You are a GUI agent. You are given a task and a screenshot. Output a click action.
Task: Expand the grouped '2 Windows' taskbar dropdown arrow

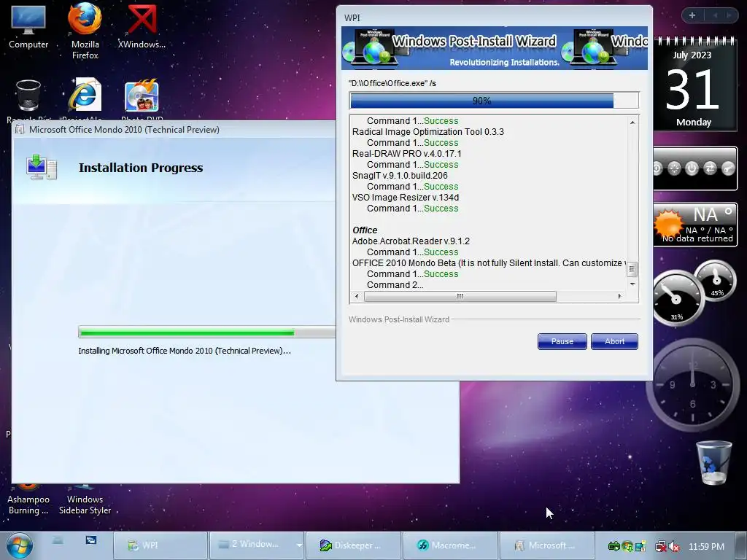click(x=299, y=545)
